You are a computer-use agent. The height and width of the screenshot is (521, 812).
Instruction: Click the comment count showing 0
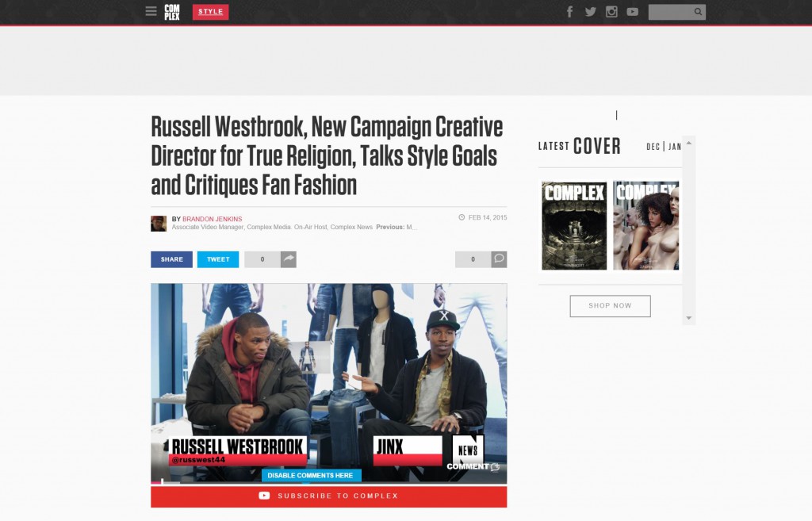click(x=473, y=259)
